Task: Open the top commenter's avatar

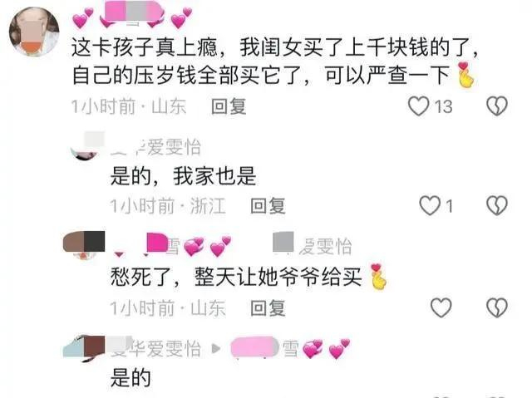Action: (34, 32)
